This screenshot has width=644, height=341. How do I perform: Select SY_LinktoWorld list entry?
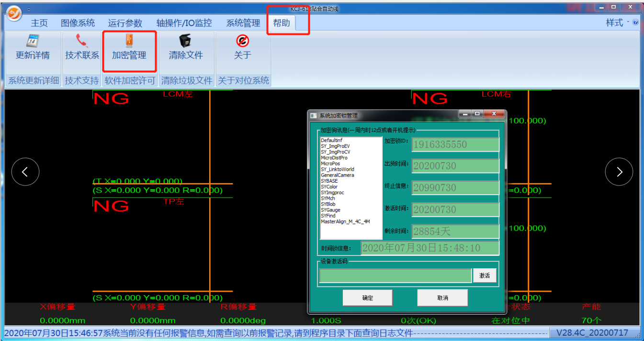(x=338, y=169)
